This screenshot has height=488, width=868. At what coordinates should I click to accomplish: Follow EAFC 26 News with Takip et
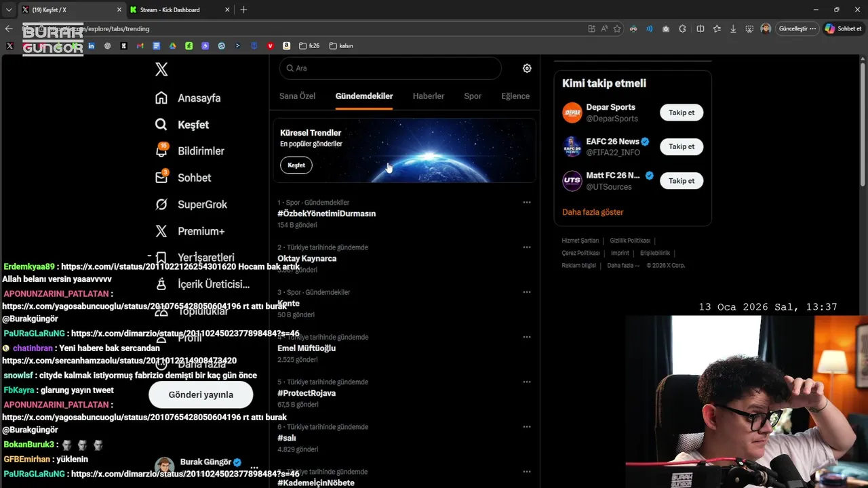pos(682,146)
